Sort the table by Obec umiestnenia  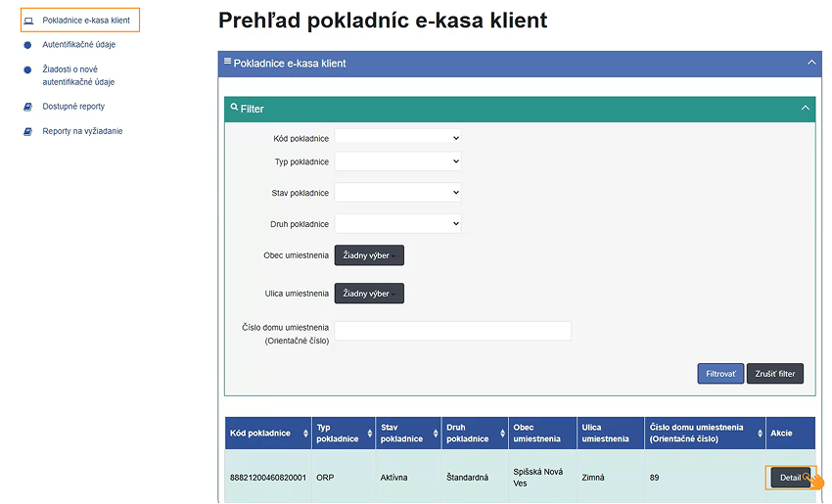point(572,434)
